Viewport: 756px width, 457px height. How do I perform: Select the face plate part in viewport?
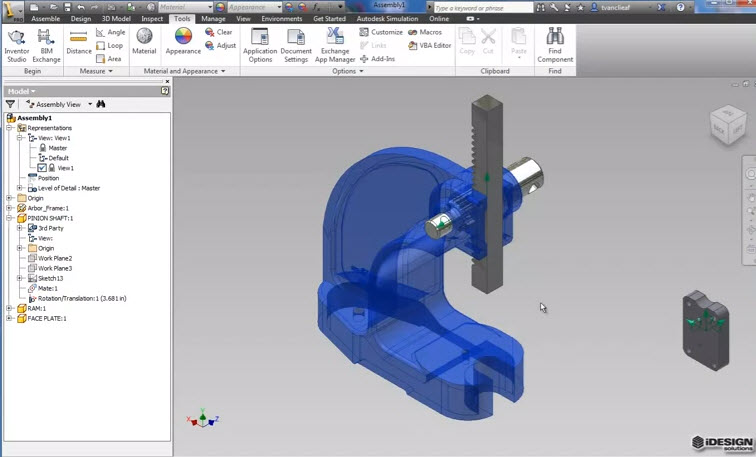[706, 330]
